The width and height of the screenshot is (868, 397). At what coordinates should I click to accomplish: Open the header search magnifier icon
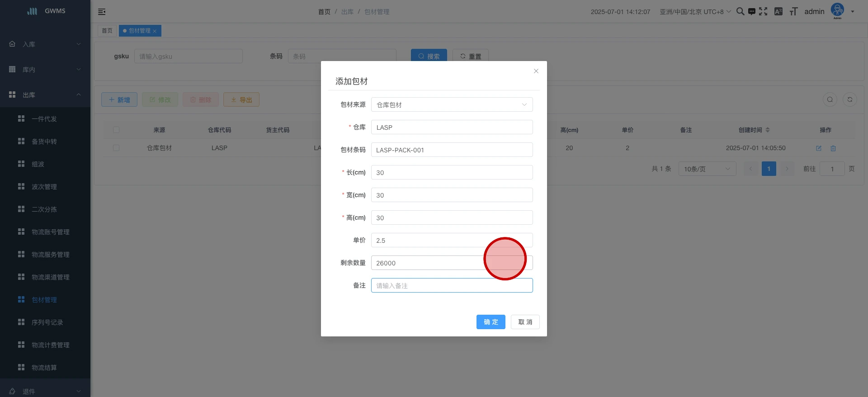pyautogui.click(x=740, y=11)
